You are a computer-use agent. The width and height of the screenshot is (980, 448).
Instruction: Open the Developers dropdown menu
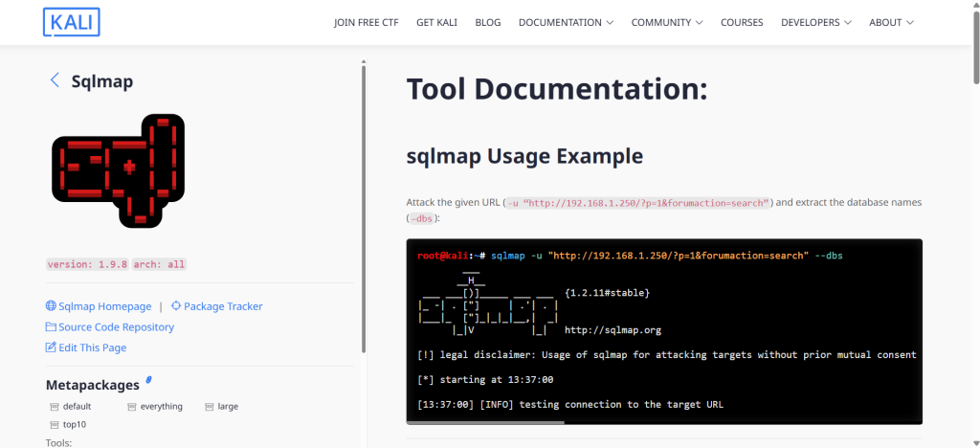pyautogui.click(x=816, y=22)
